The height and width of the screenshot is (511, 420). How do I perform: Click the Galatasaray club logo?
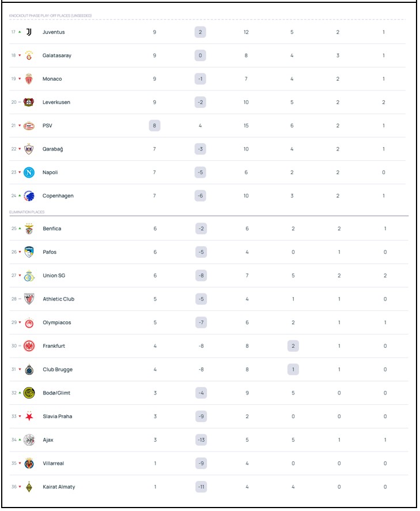[29, 56]
